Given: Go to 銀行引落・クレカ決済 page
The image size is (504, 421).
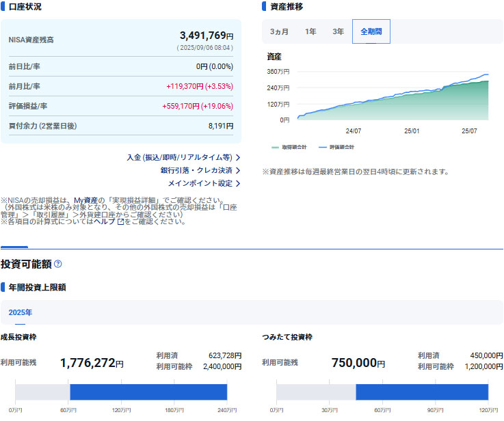Looking at the screenshot, I should (x=196, y=170).
